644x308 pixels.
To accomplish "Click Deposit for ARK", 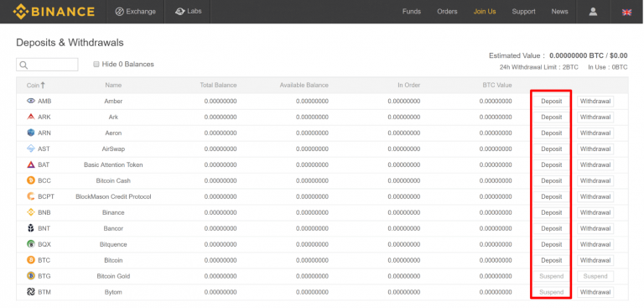I will click(551, 117).
